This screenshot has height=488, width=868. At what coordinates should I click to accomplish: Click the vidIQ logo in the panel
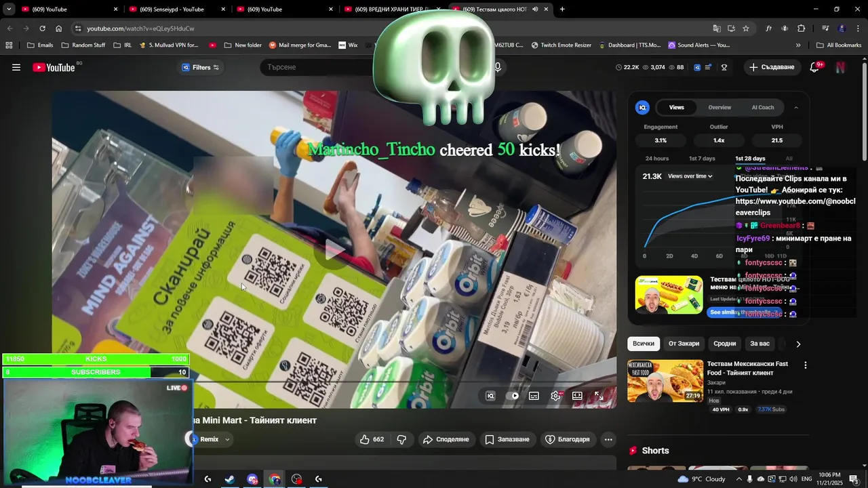642,107
